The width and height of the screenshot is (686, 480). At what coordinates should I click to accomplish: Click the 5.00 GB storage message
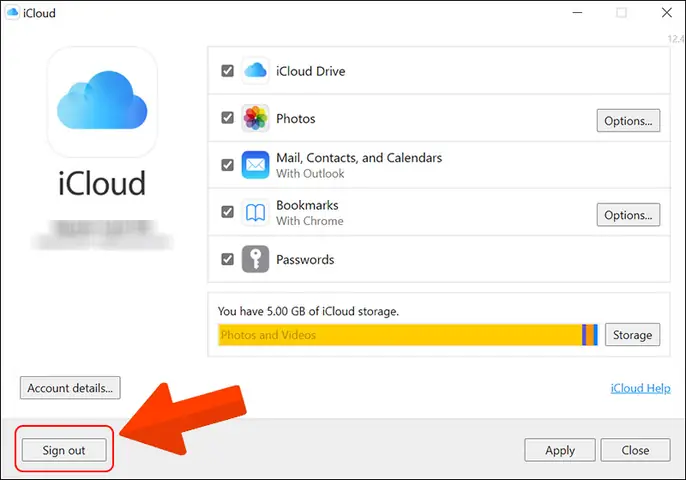(308, 311)
